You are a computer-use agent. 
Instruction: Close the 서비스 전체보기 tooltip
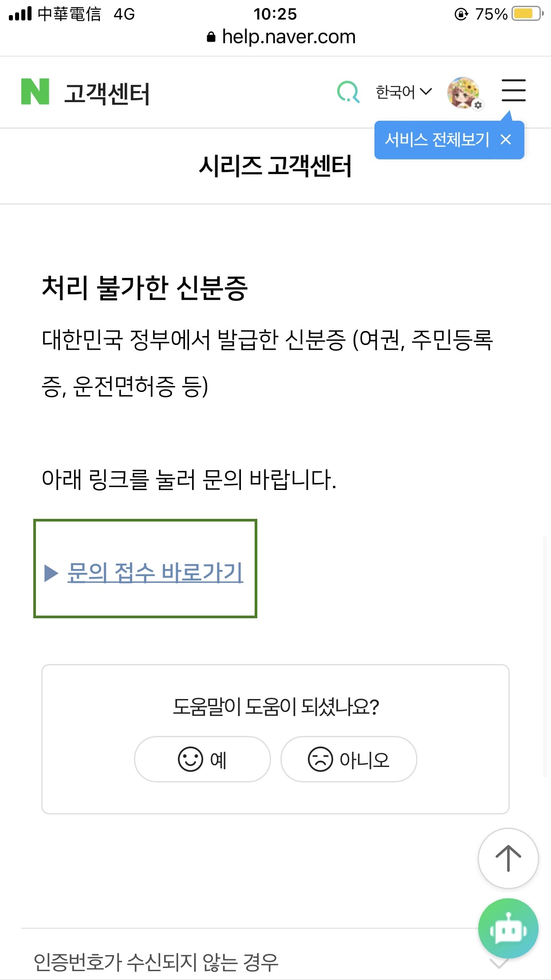tap(506, 140)
